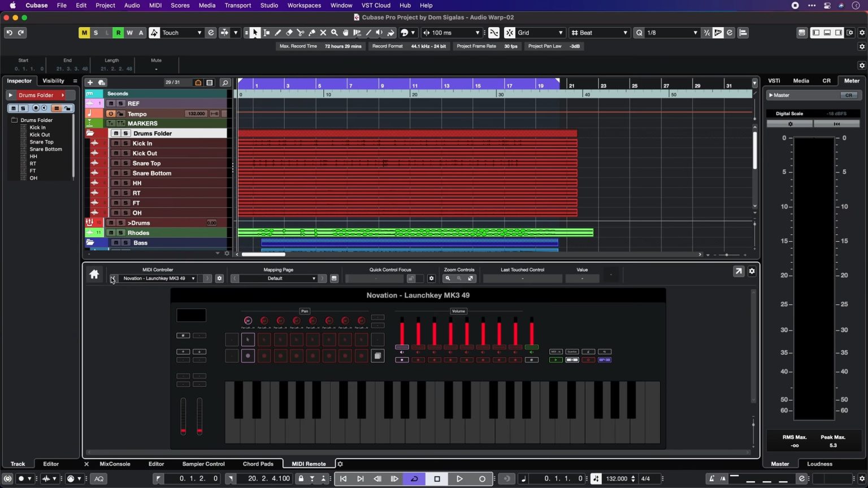Start playback with the Play button

pos(459,478)
